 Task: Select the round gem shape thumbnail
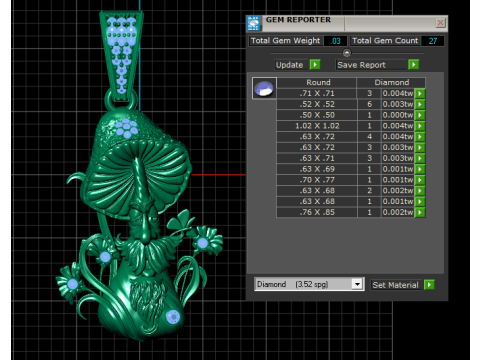point(264,88)
